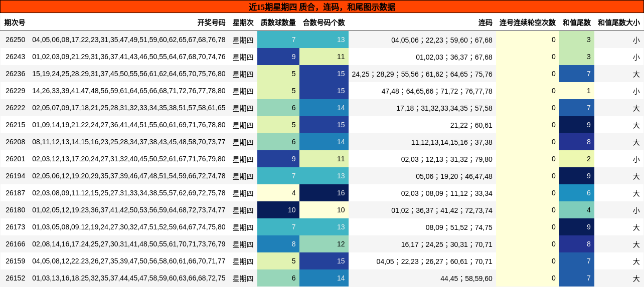
Task: Select issue number 26208
Action: (15, 142)
